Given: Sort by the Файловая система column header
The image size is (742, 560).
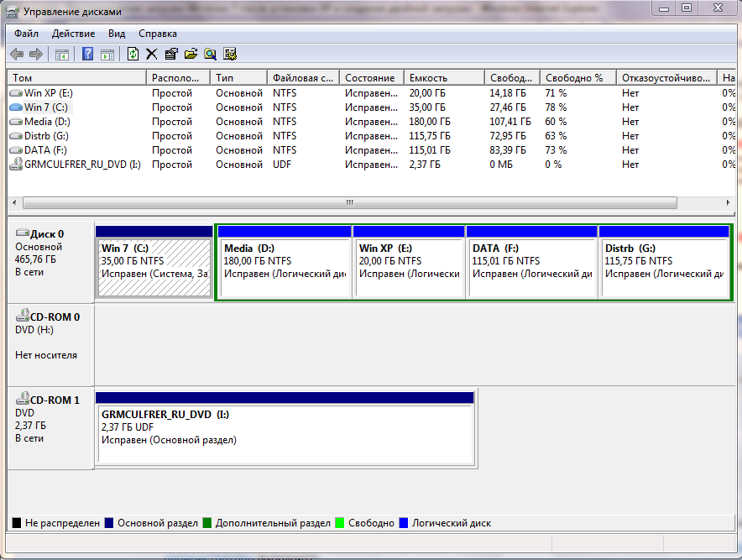Looking at the screenshot, I should (303, 77).
